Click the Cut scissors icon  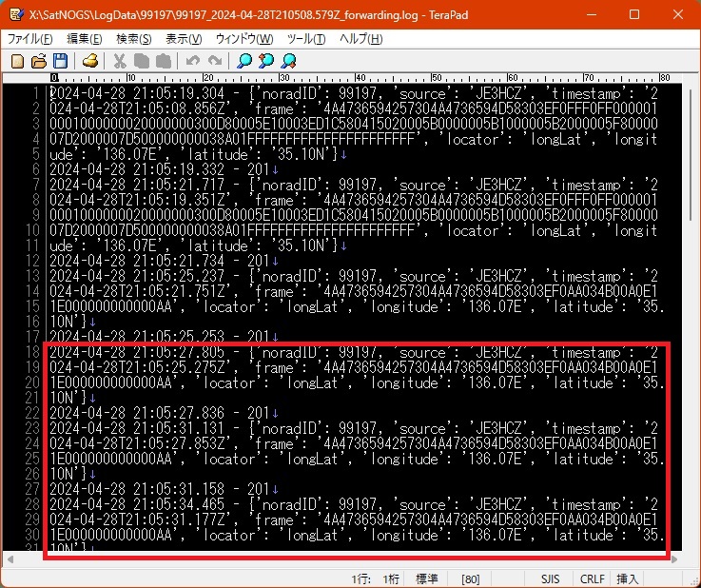click(120, 61)
